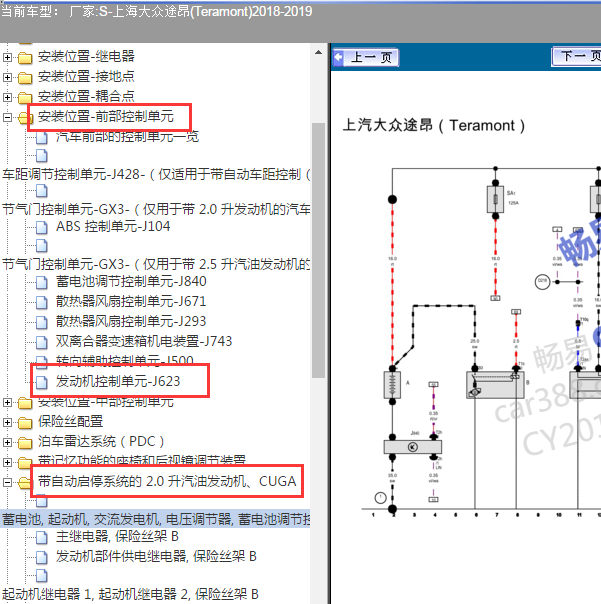Expand the 泊车雷达系统（PDC）folder
Image resolution: width=601 pixels, height=604 pixels.
[7, 443]
